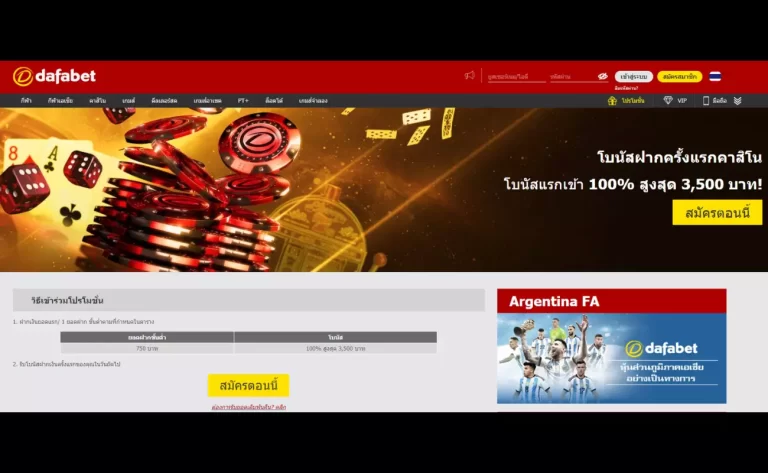Open the first sports menu item

pyautogui.click(x=26, y=101)
